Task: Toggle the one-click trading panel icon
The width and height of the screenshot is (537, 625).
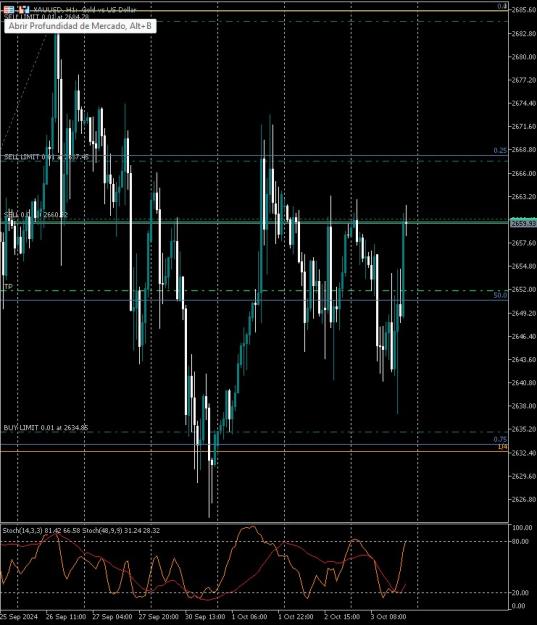Action: [x=24, y=9]
